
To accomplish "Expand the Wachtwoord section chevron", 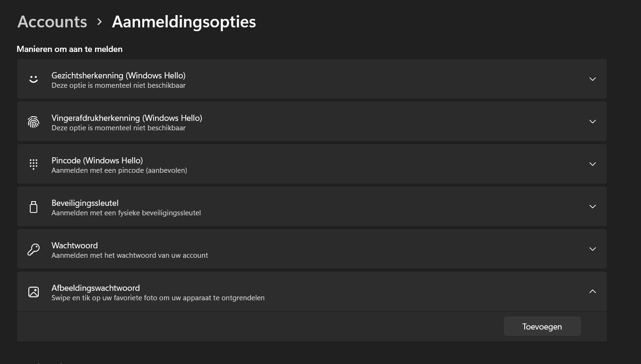I will pyautogui.click(x=592, y=249).
